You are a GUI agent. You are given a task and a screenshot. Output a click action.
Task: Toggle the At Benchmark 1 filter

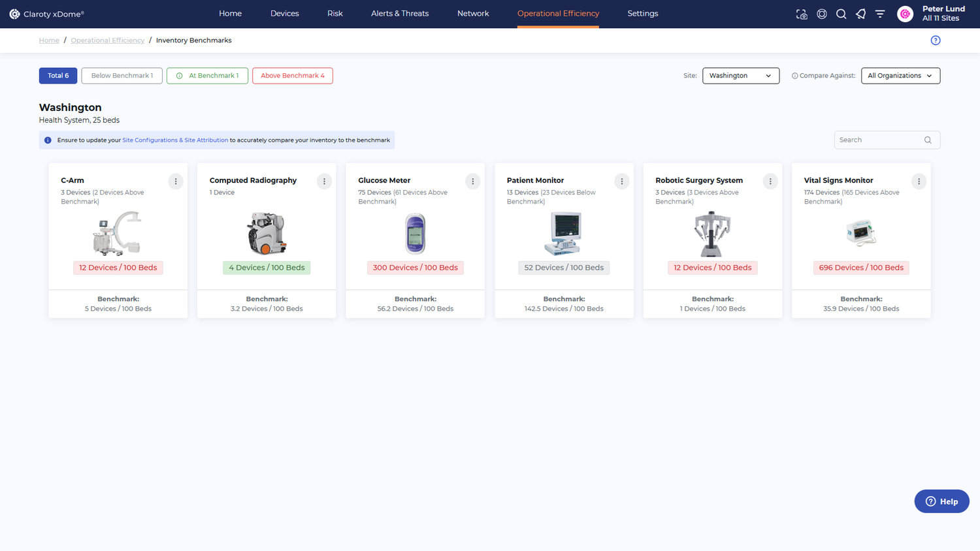pyautogui.click(x=207, y=76)
